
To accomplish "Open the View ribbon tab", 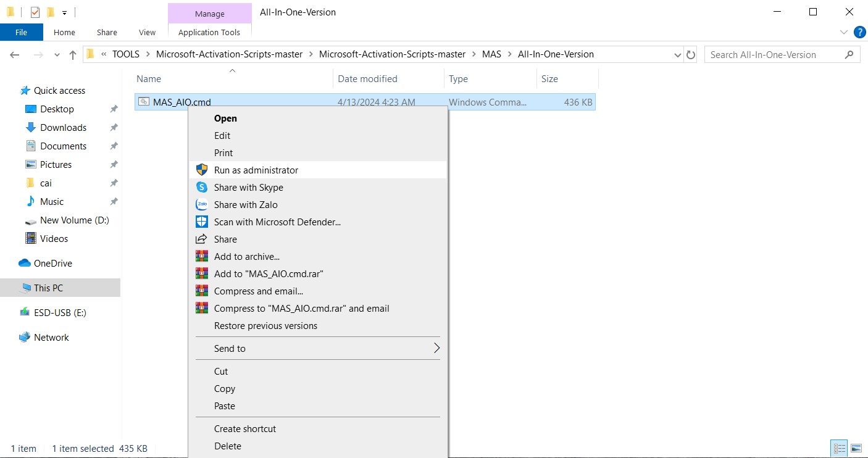I will tap(147, 32).
